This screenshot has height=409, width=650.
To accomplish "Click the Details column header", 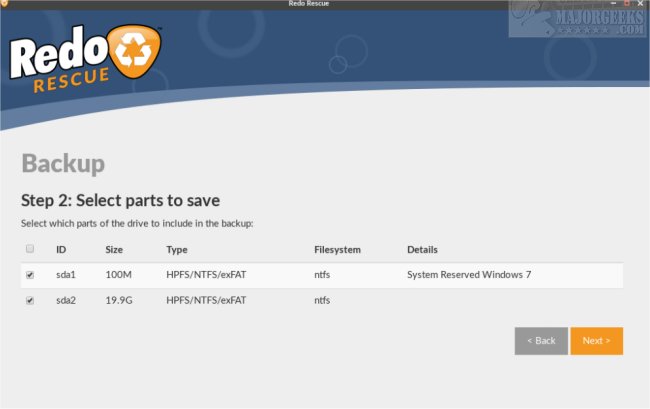I will [422, 249].
